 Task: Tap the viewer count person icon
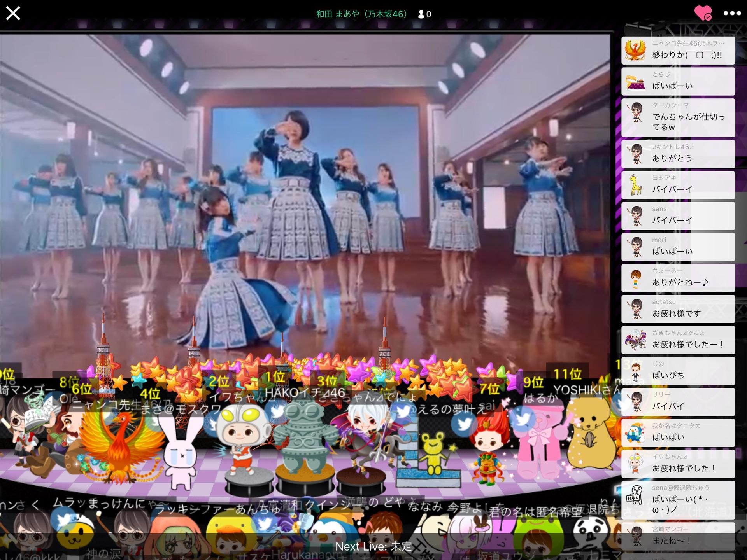(x=421, y=14)
